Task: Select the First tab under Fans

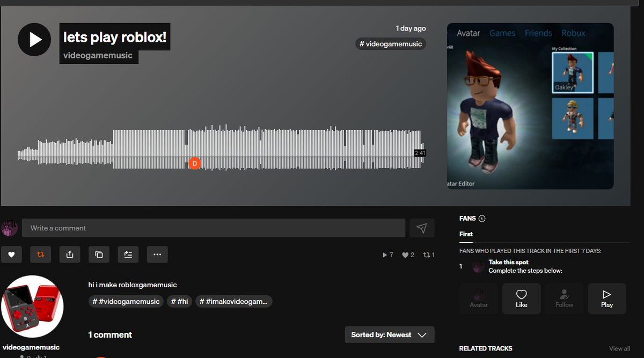Action: tap(466, 234)
